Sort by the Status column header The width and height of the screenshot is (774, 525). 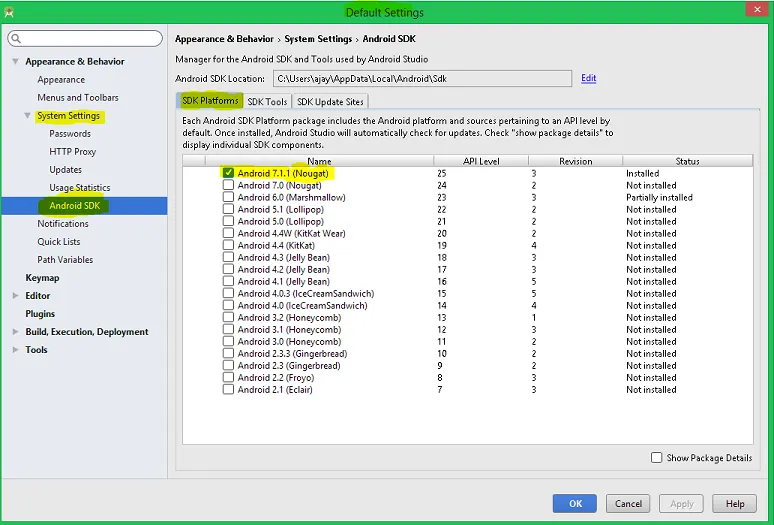click(688, 161)
